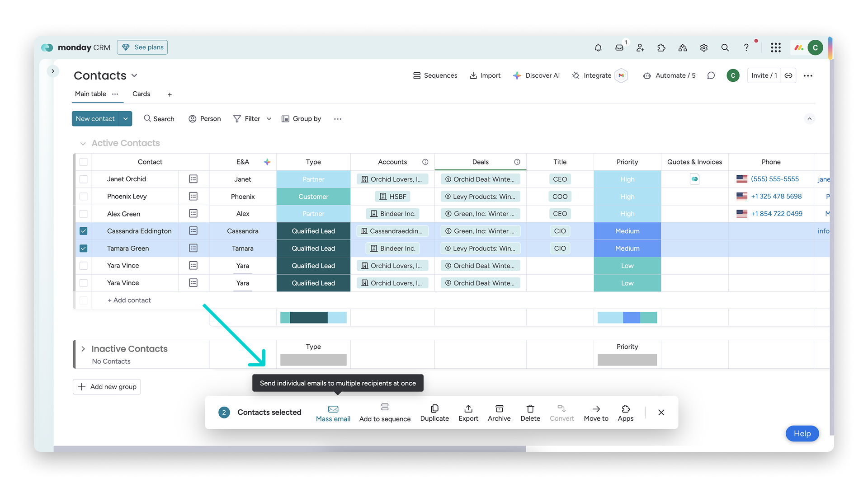
Task: Open the Help button
Action: [x=802, y=433]
